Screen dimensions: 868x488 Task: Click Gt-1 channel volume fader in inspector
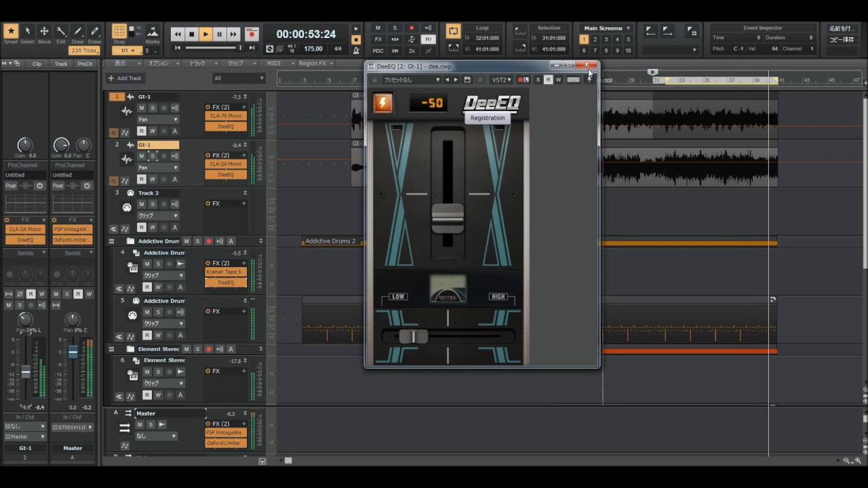(26, 371)
